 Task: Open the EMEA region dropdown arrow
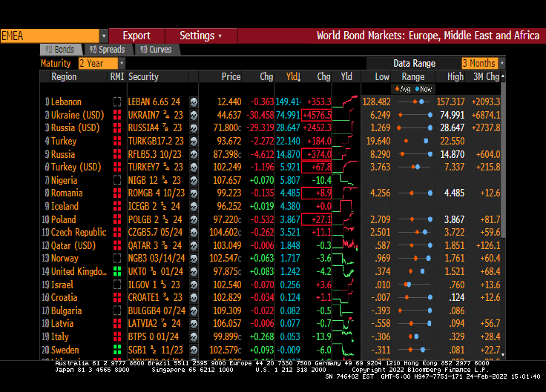[104, 36]
